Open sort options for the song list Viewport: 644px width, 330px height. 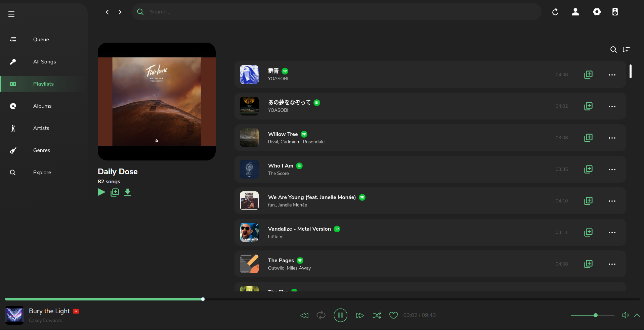click(x=626, y=50)
